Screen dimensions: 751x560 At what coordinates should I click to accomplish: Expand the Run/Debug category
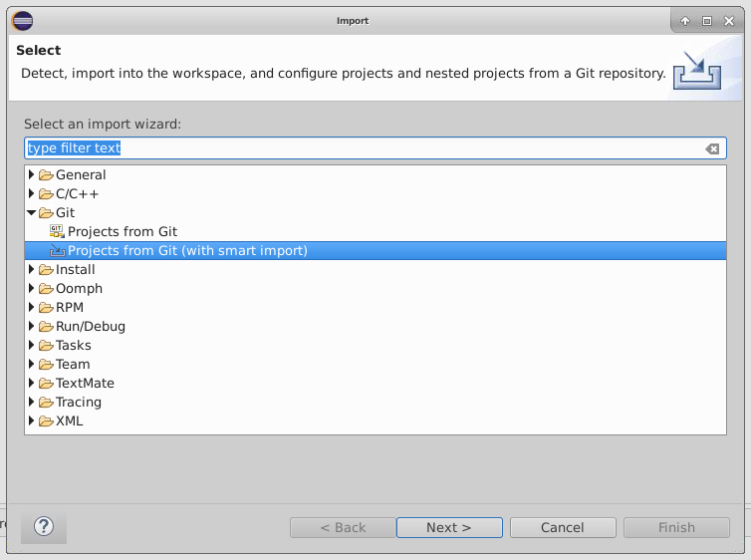point(32,327)
